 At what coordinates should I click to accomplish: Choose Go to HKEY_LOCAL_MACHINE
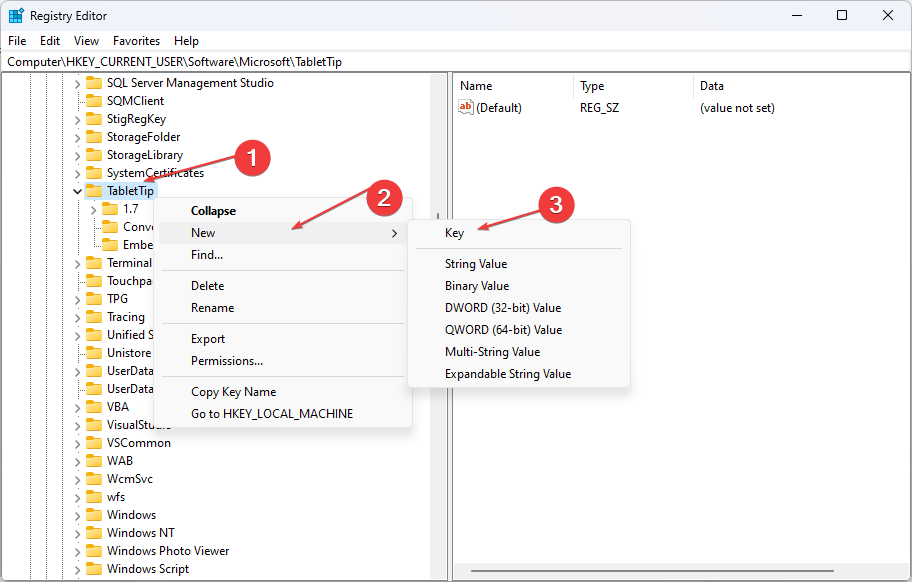tap(283, 414)
